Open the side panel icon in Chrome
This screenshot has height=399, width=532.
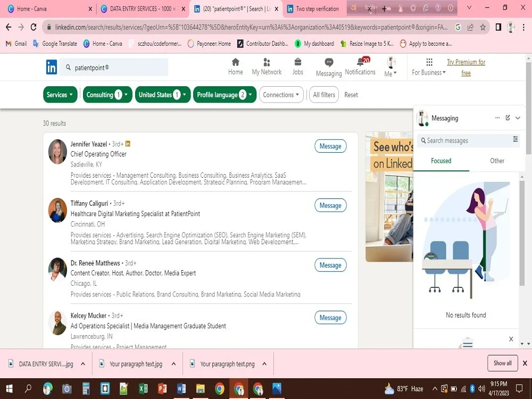click(498, 27)
